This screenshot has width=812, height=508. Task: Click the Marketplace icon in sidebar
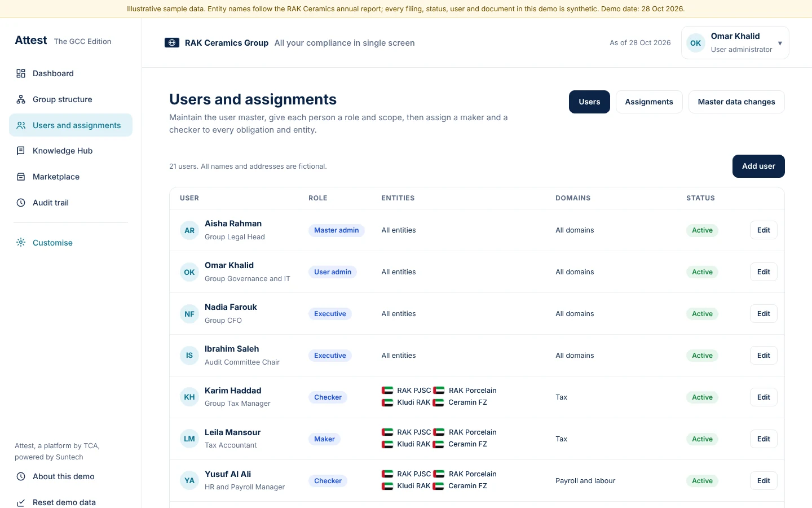pos(21,177)
